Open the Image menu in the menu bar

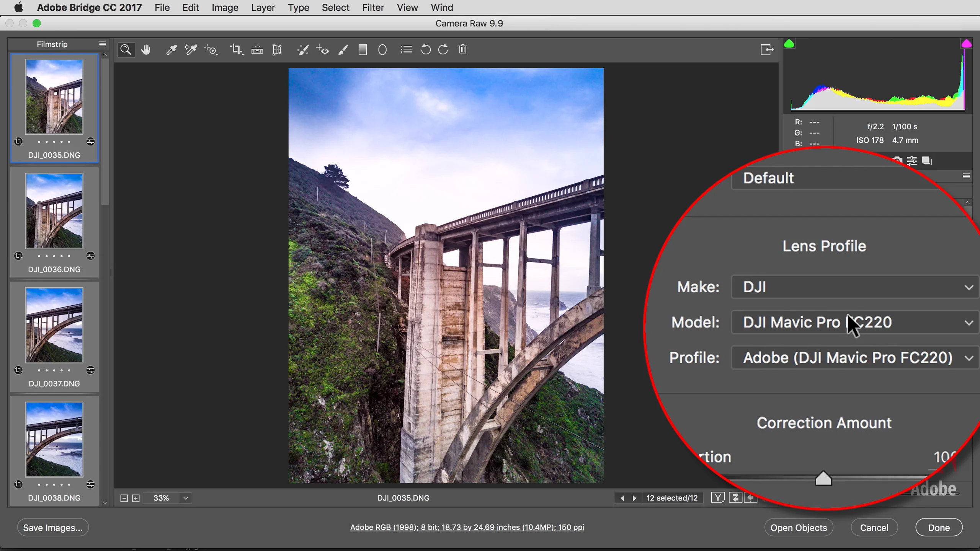pos(225,7)
